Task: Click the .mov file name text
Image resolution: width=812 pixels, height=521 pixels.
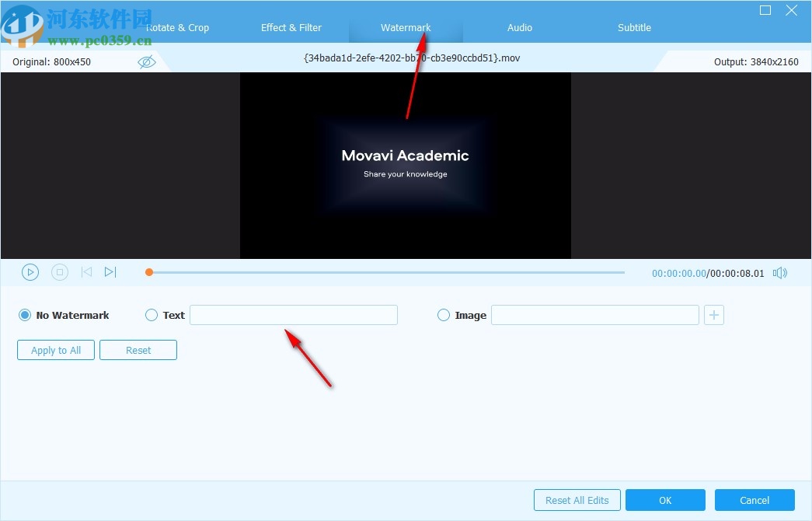Action: (412, 58)
